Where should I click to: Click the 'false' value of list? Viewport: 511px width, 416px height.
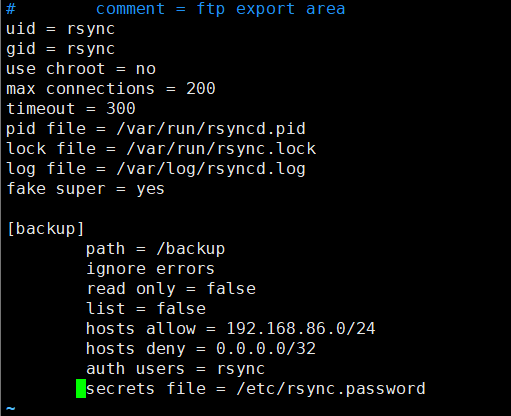click(181, 308)
